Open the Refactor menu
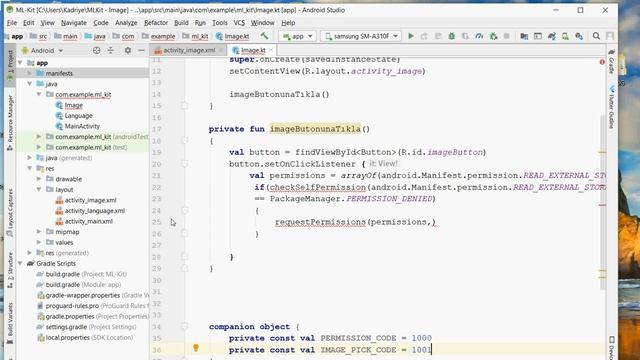The height and width of the screenshot is (360, 640). (156, 23)
